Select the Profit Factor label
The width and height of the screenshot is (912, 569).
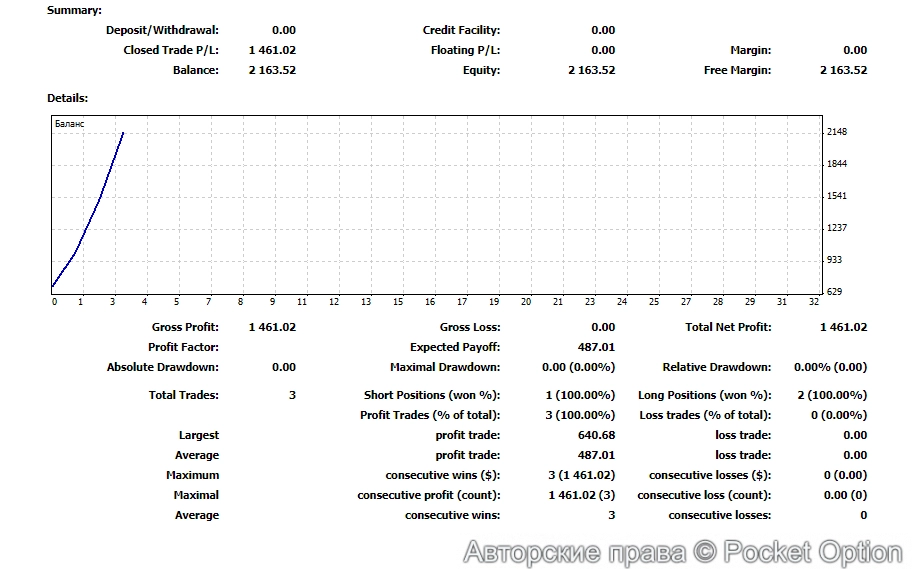click(x=183, y=347)
